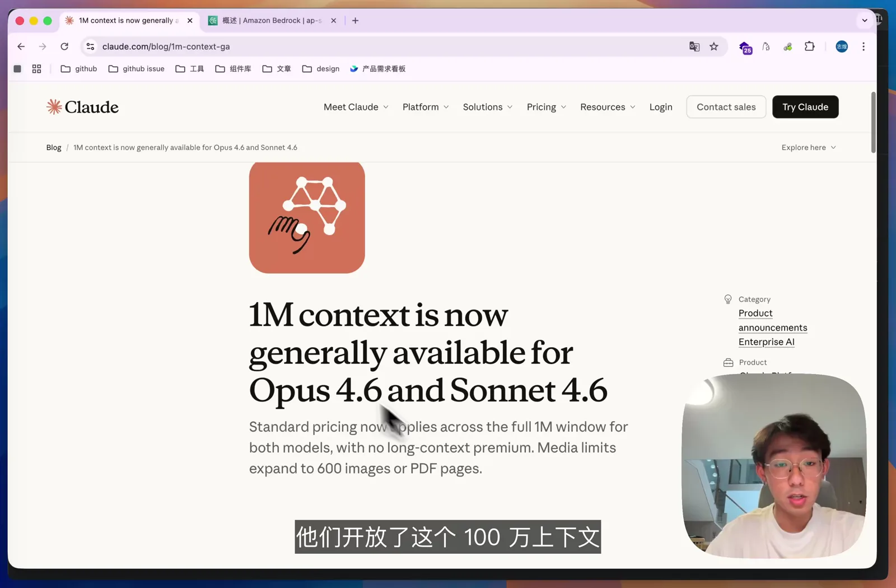Go forward in browser history
The width and height of the screenshot is (896, 588).
tap(43, 46)
